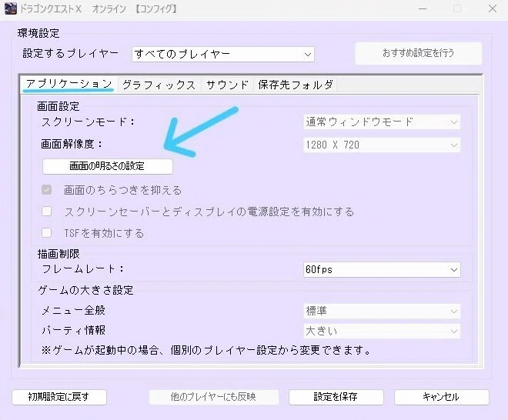Click the Dragon Quest X app icon in title bar
508x420 pixels.
coord(10,8)
